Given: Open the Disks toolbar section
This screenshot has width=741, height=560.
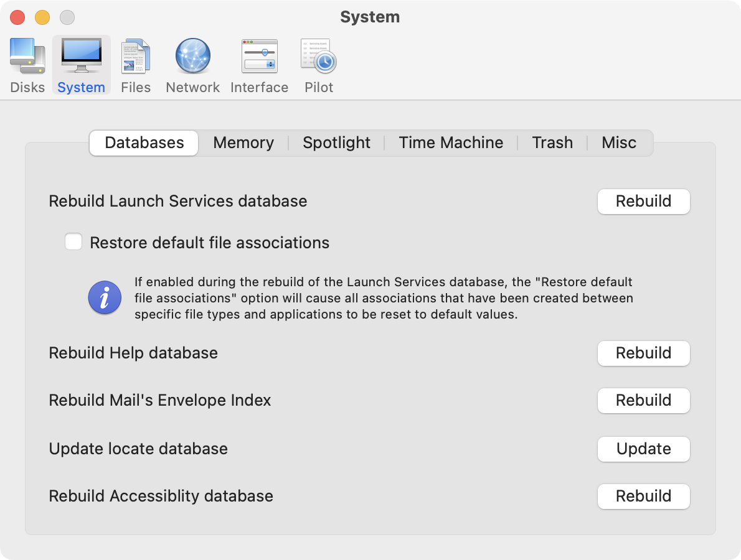Looking at the screenshot, I should (27, 65).
